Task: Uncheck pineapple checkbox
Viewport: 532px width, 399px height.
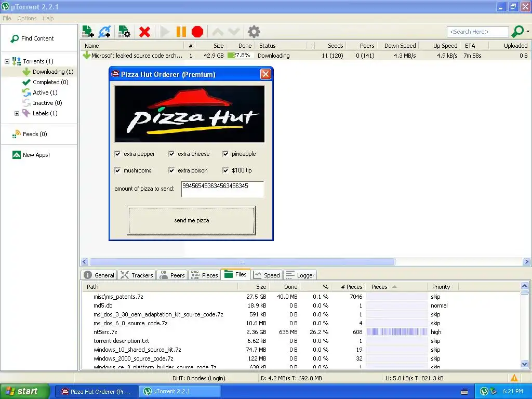Action: [x=225, y=154]
